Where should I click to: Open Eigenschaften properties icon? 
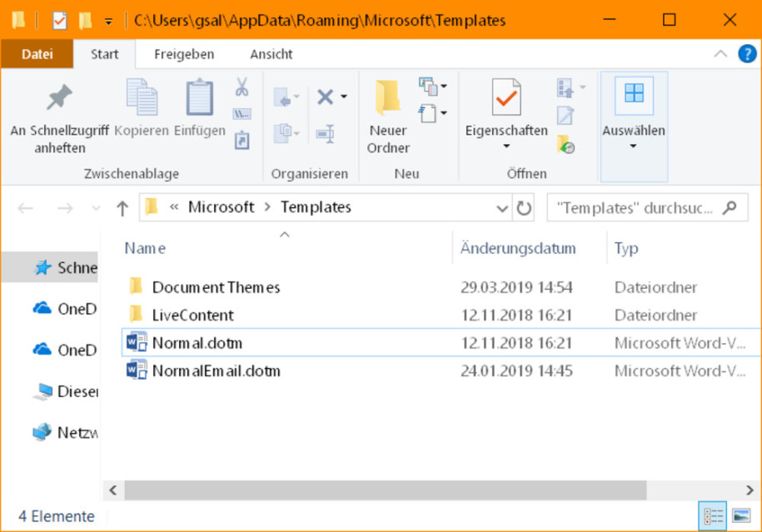coord(506,97)
